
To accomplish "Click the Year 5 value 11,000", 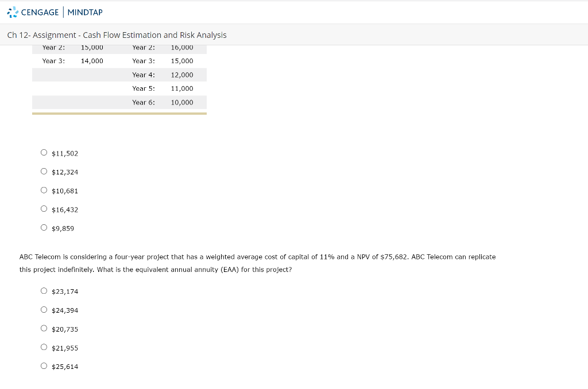I will click(182, 88).
